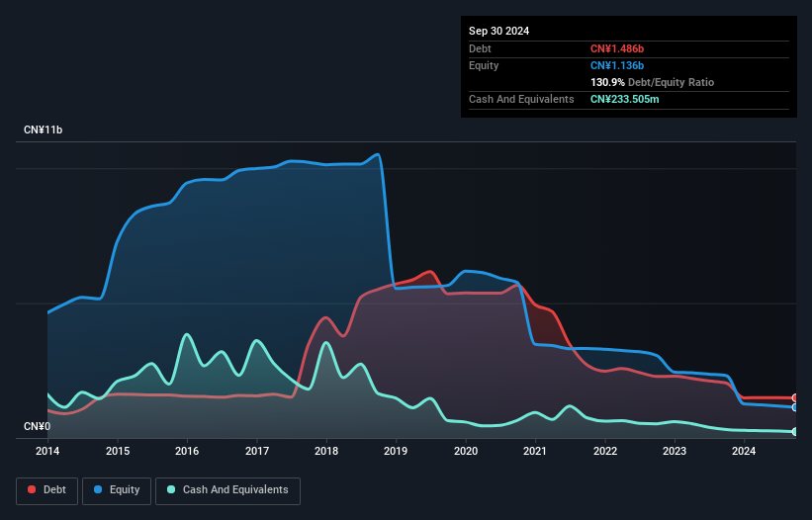
Task: Click the CN¥11b y-axis label
Action: pyautogui.click(x=43, y=130)
